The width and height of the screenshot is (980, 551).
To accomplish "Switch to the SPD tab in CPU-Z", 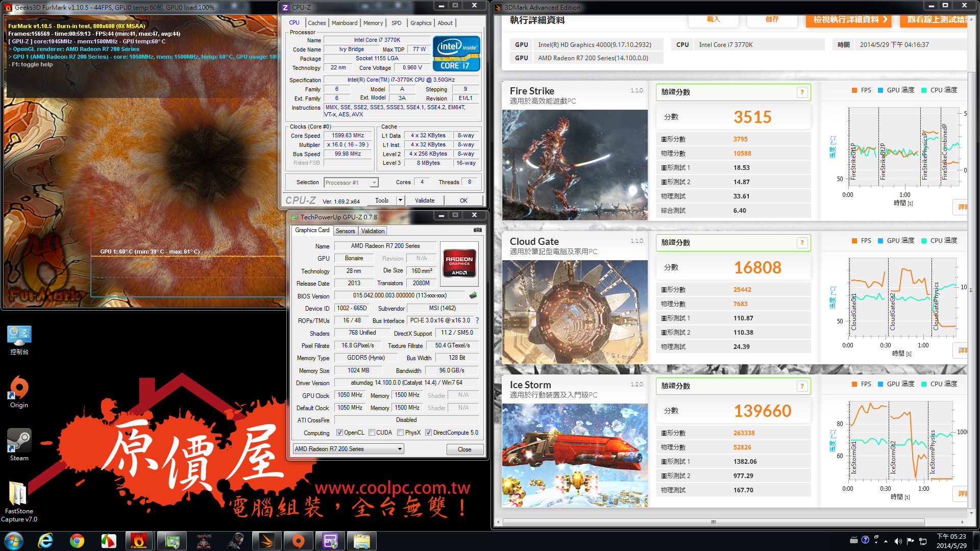I will point(397,23).
